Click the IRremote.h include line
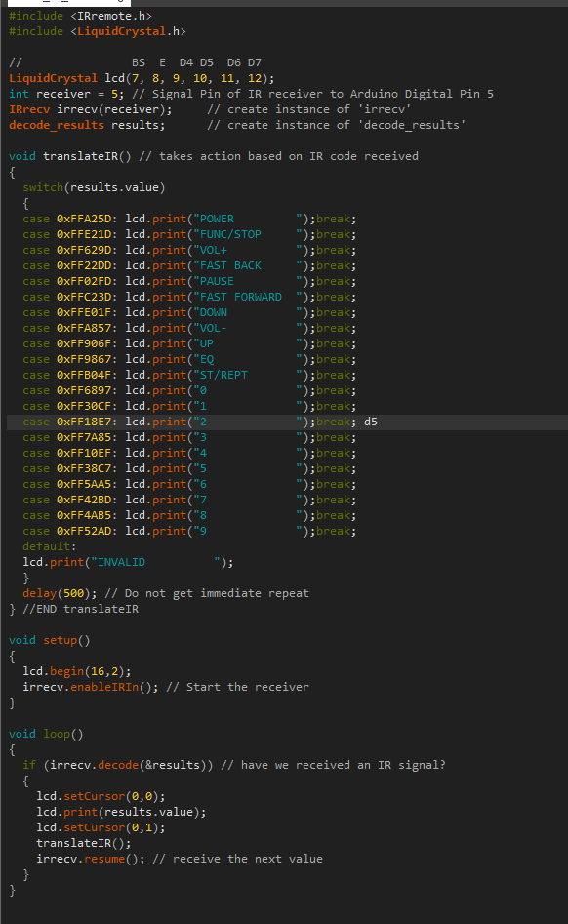The image size is (568, 924). pyautogui.click(x=80, y=16)
